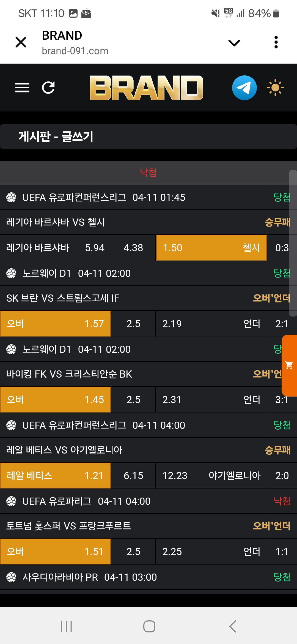This screenshot has width=297, height=644.
Task: Select 오버 1.57 for SK 브란 match
Action: point(56,324)
